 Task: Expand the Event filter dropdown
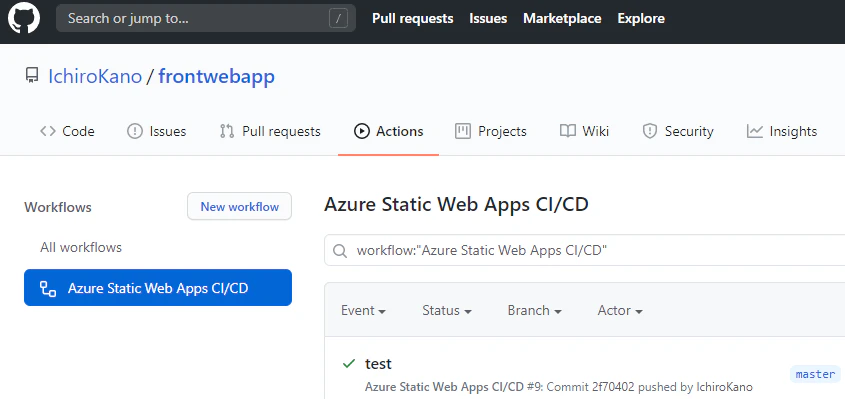coord(363,311)
